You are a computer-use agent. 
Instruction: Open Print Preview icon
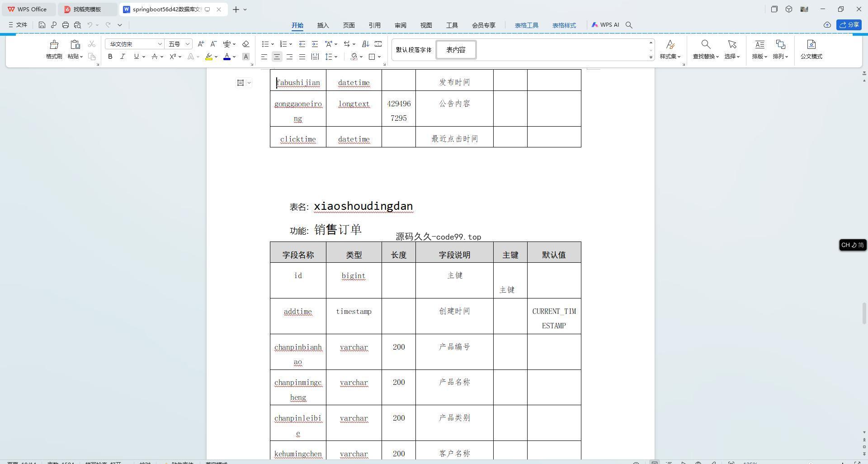[x=77, y=25]
